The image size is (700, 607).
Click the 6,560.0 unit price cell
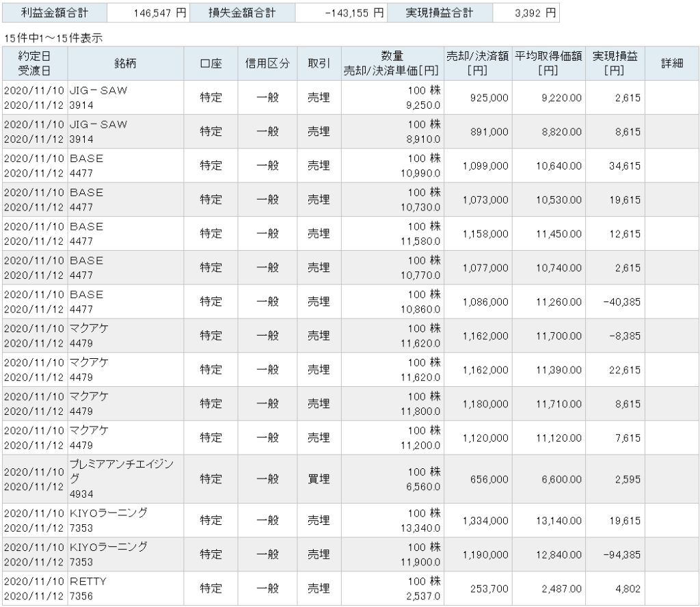tap(422, 487)
